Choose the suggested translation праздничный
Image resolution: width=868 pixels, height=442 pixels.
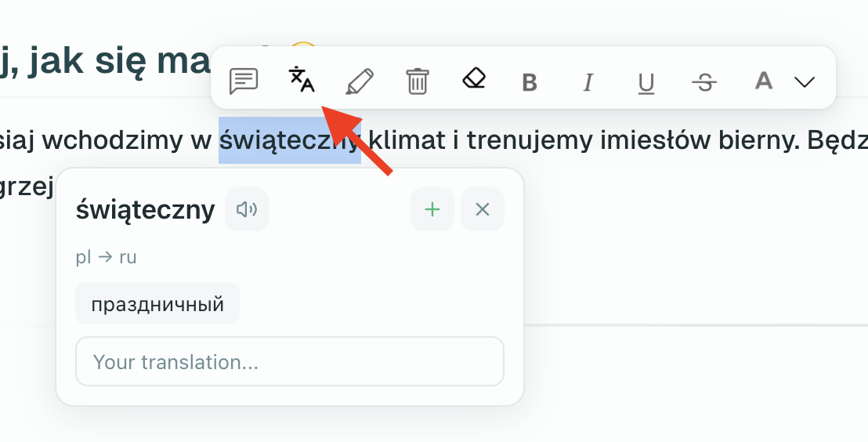point(157,304)
